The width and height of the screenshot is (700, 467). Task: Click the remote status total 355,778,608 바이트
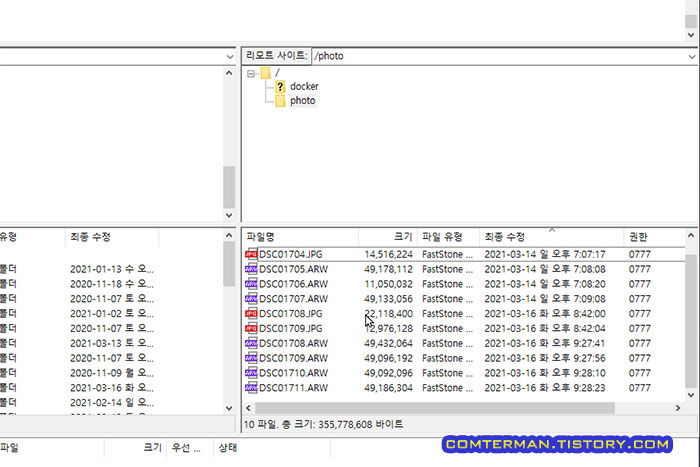click(361, 424)
